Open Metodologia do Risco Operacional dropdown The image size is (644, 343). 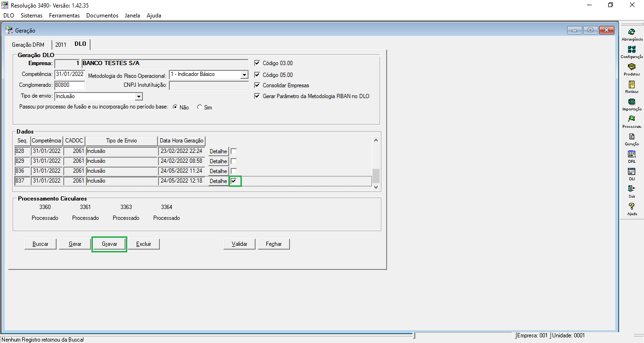pyautogui.click(x=244, y=75)
